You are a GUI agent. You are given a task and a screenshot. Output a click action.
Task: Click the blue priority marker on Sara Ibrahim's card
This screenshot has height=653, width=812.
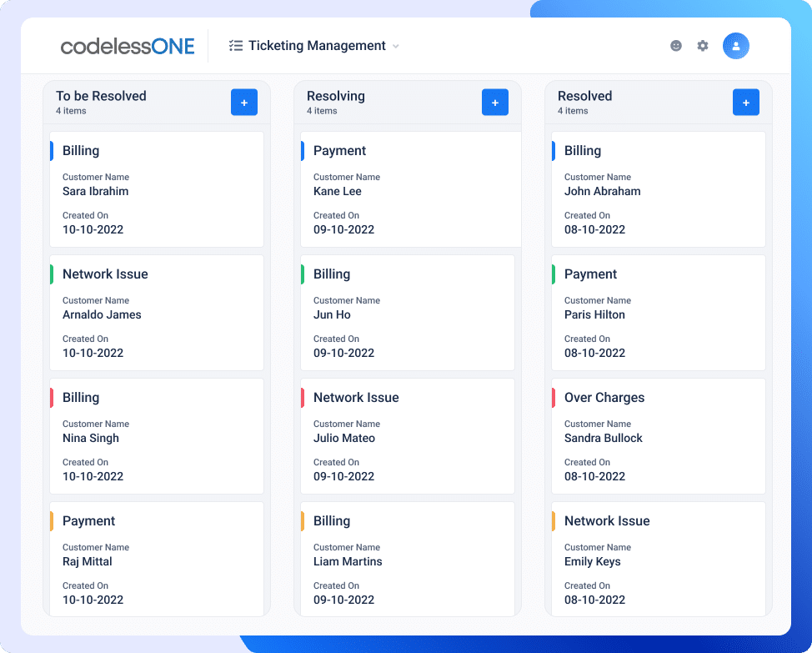click(x=51, y=151)
